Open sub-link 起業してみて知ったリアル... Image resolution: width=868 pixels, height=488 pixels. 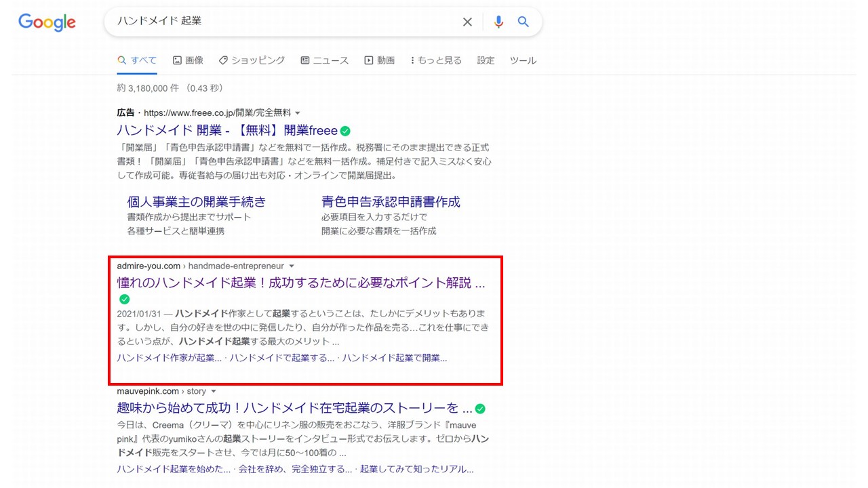pos(416,469)
